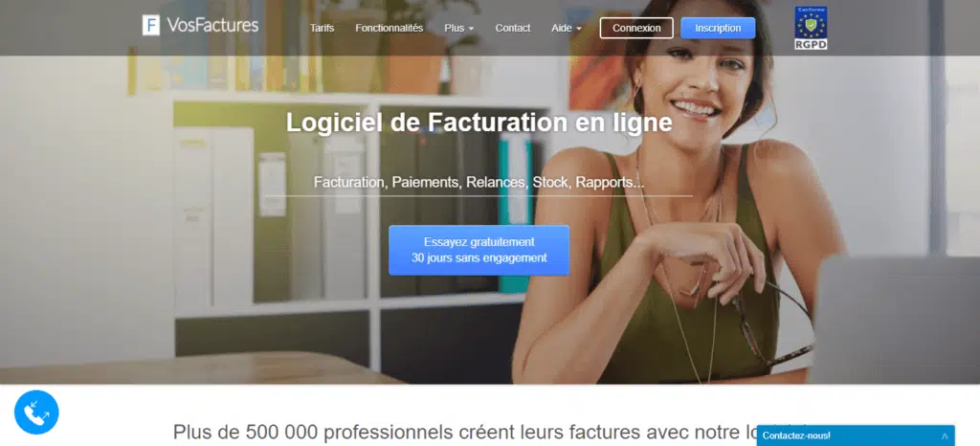
Task: Click the small arrow beside Aide
Action: [x=578, y=29]
